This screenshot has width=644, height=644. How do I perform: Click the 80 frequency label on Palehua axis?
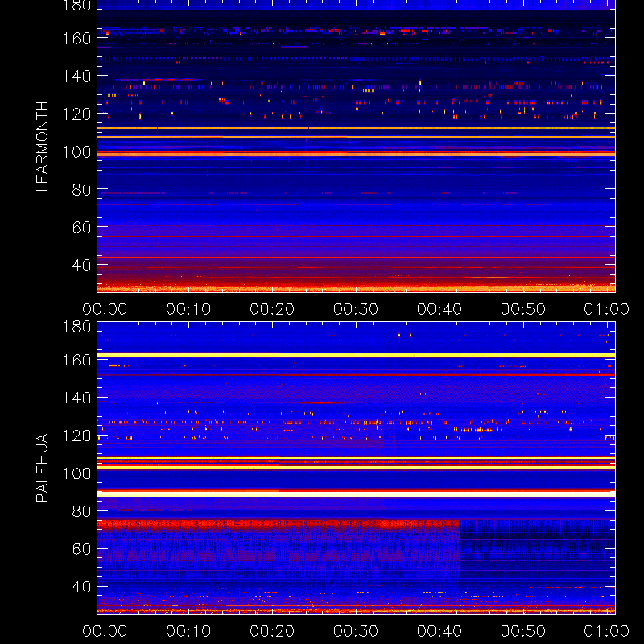81,511
